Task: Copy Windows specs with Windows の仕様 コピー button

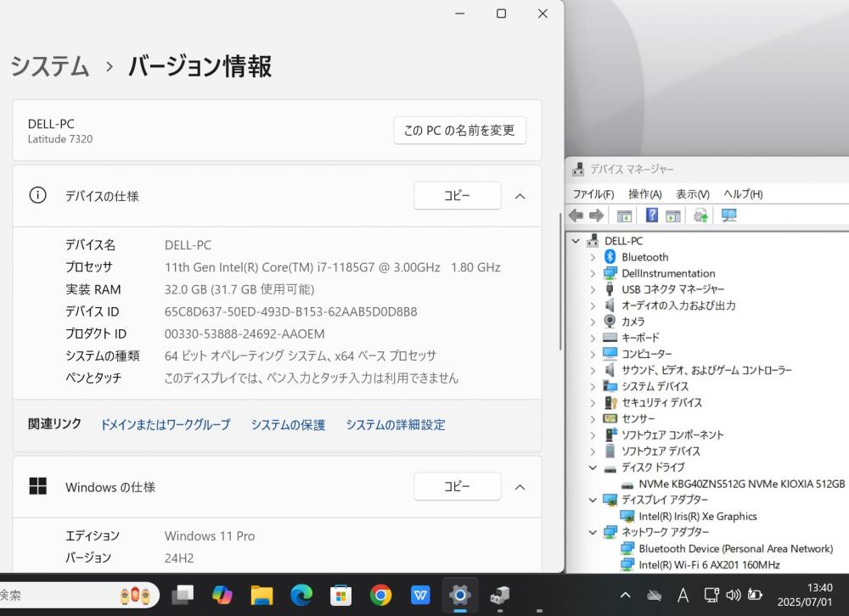Action: click(457, 487)
